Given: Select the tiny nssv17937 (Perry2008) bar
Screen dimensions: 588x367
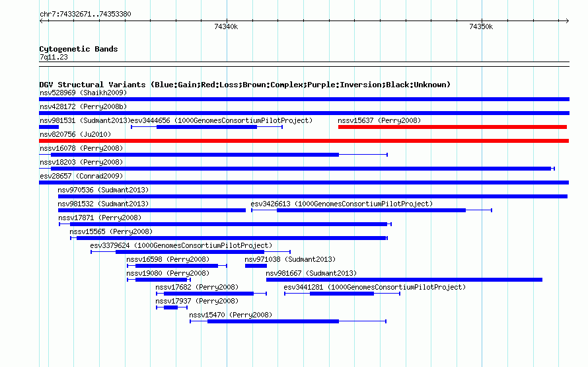Looking at the screenshot, I should [x=172, y=307].
